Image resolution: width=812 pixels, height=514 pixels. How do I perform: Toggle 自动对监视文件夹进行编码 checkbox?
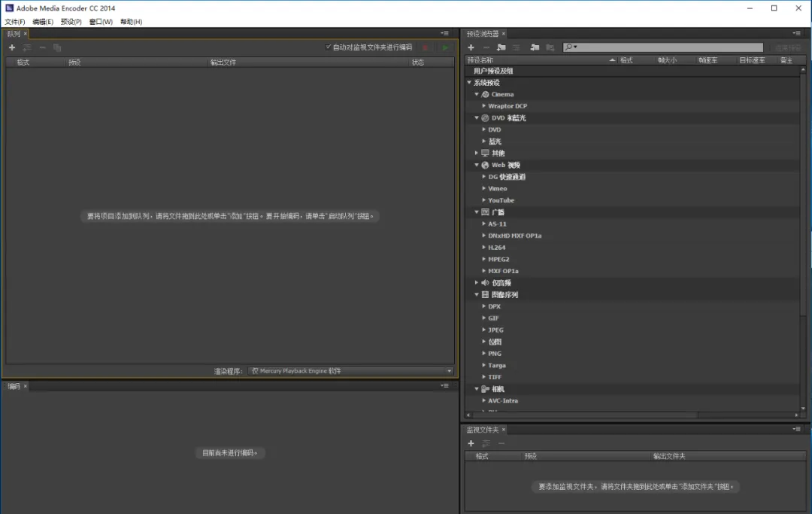pyautogui.click(x=329, y=47)
